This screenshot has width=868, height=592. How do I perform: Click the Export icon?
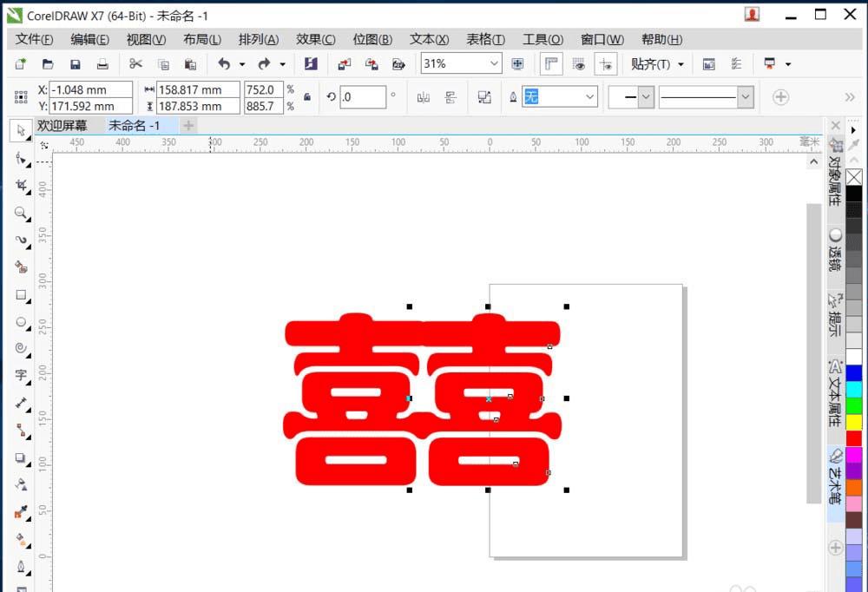(372, 64)
